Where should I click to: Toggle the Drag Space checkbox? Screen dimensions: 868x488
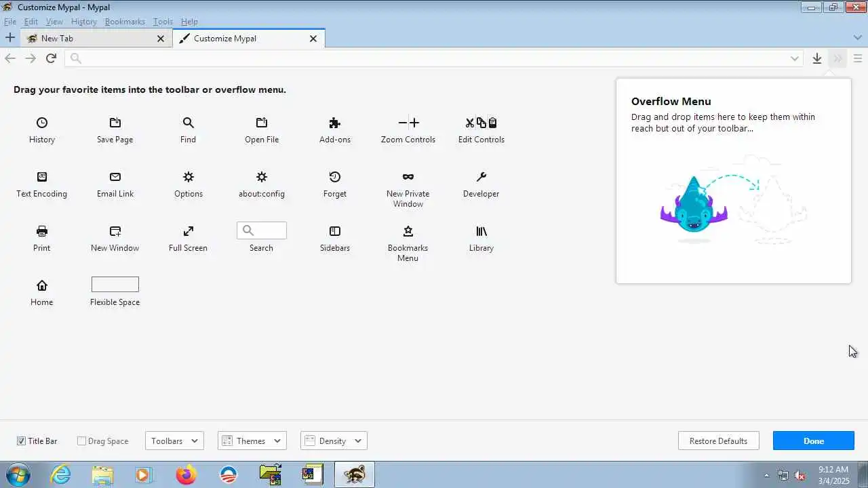[81, 441]
